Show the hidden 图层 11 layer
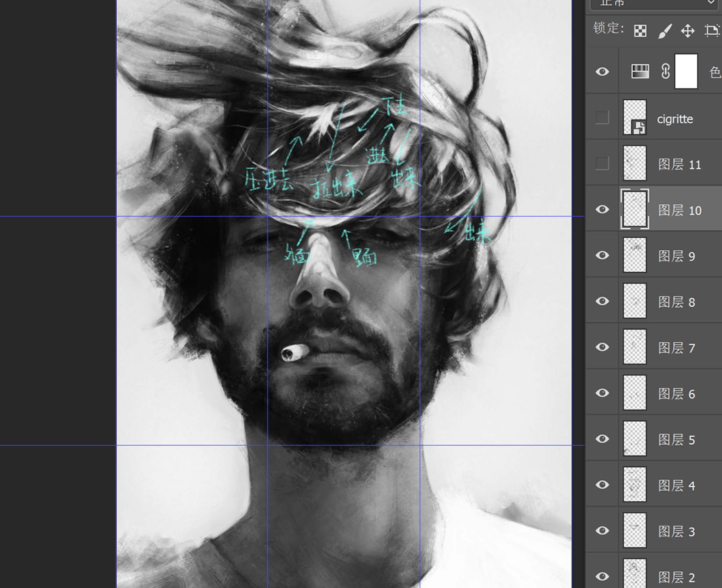722x588 pixels. (602, 163)
